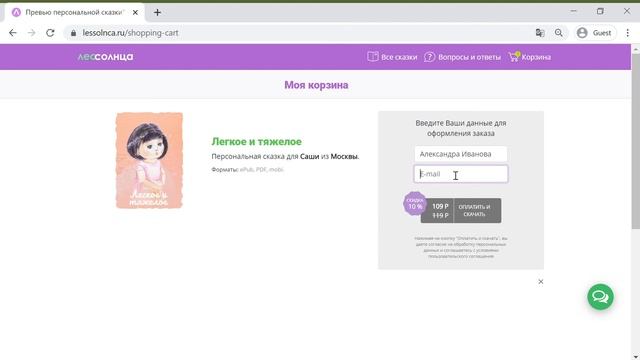
Task: Minimize the browser window
Action: point(573,11)
